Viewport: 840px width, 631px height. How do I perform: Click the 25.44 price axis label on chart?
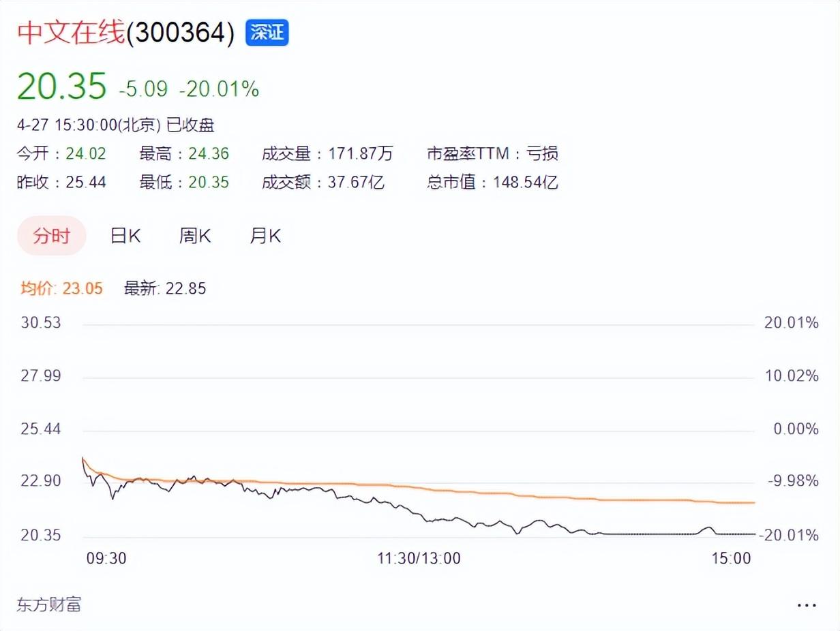point(41,429)
